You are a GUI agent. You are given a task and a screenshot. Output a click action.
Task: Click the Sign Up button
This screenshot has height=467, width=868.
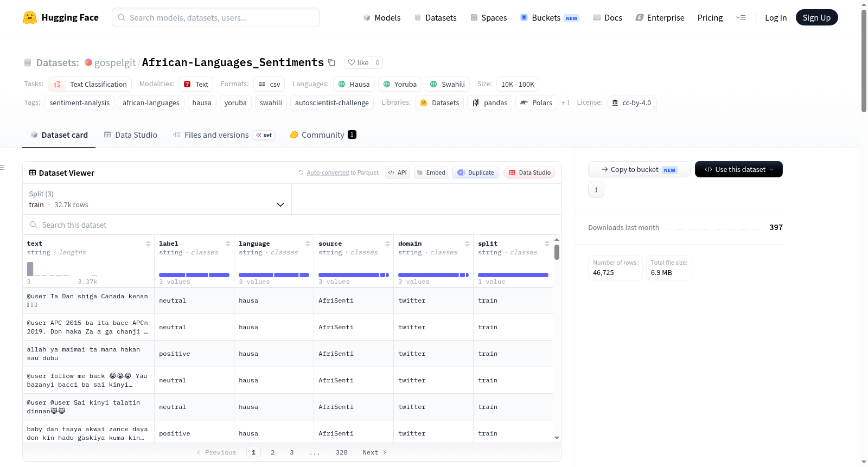tap(816, 17)
